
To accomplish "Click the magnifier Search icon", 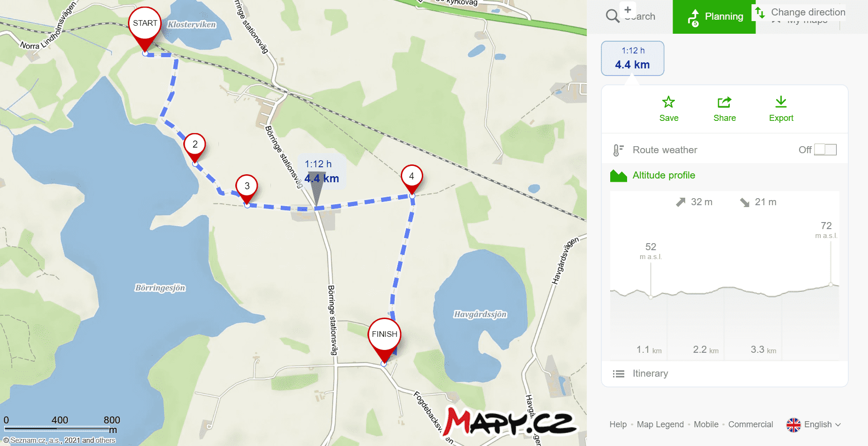I will (613, 16).
